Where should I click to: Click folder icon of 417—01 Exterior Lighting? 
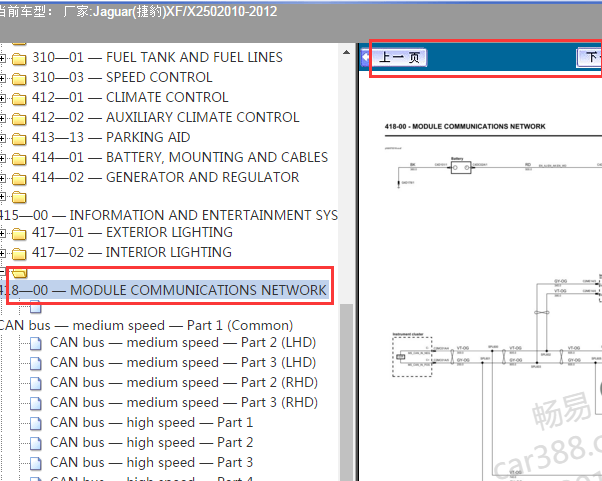19,234
